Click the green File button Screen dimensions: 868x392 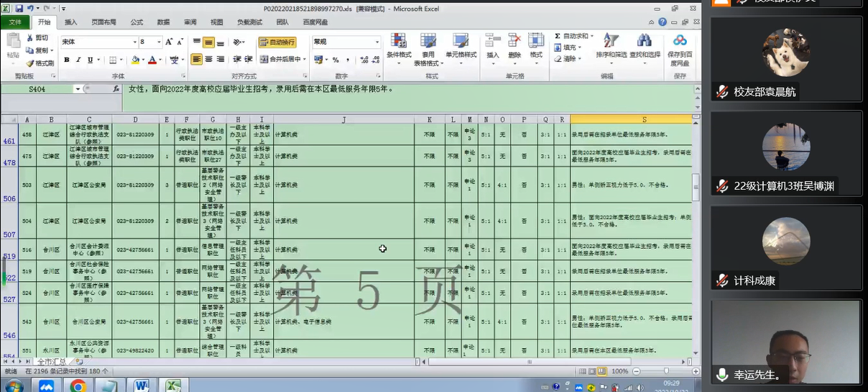pyautogui.click(x=15, y=22)
